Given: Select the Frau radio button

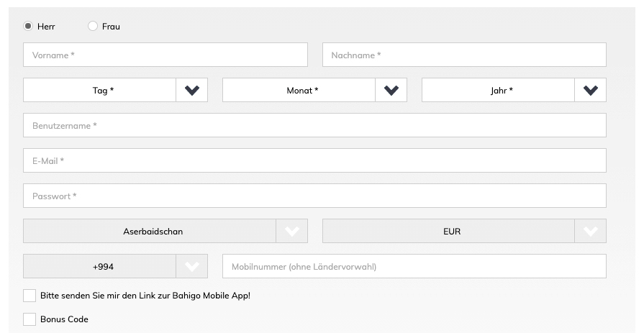Looking at the screenshot, I should point(93,27).
